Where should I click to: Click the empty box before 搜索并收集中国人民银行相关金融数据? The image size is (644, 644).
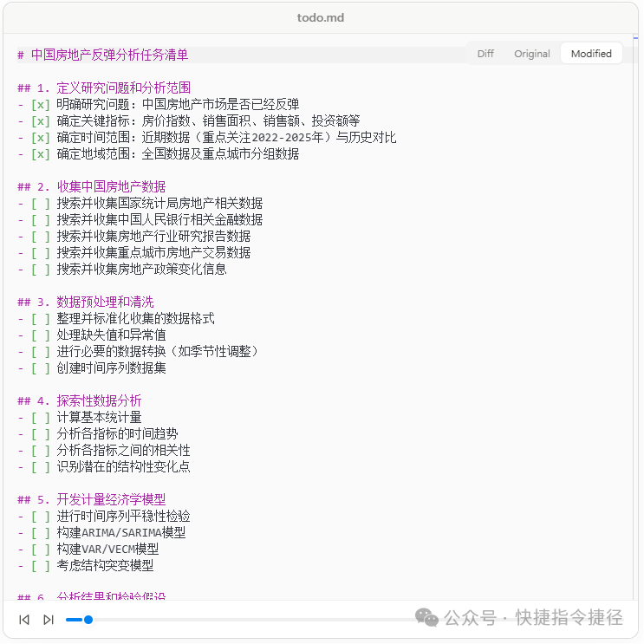(x=40, y=220)
